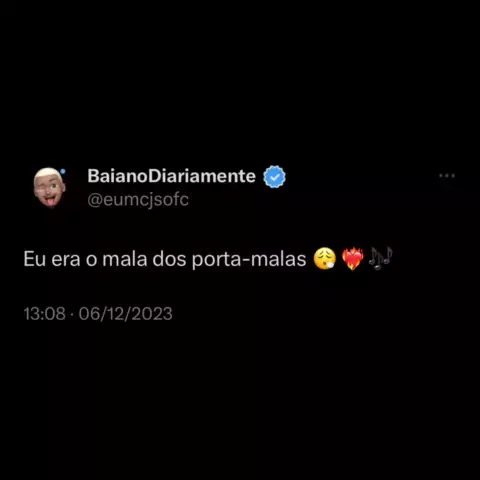
Task: Click the word "dos" in the tweet
Action: pos(169,259)
